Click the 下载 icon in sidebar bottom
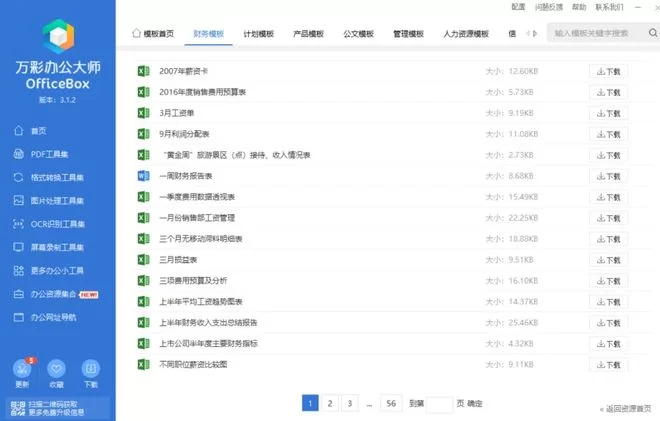Image resolution: width=660 pixels, height=421 pixels. tap(91, 369)
